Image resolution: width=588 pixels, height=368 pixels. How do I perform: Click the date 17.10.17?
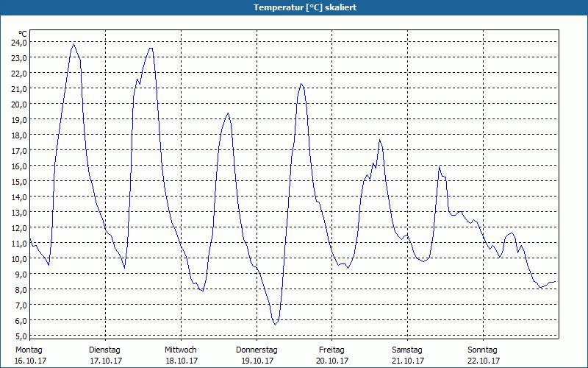pyautogui.click(x=106, y=361)
